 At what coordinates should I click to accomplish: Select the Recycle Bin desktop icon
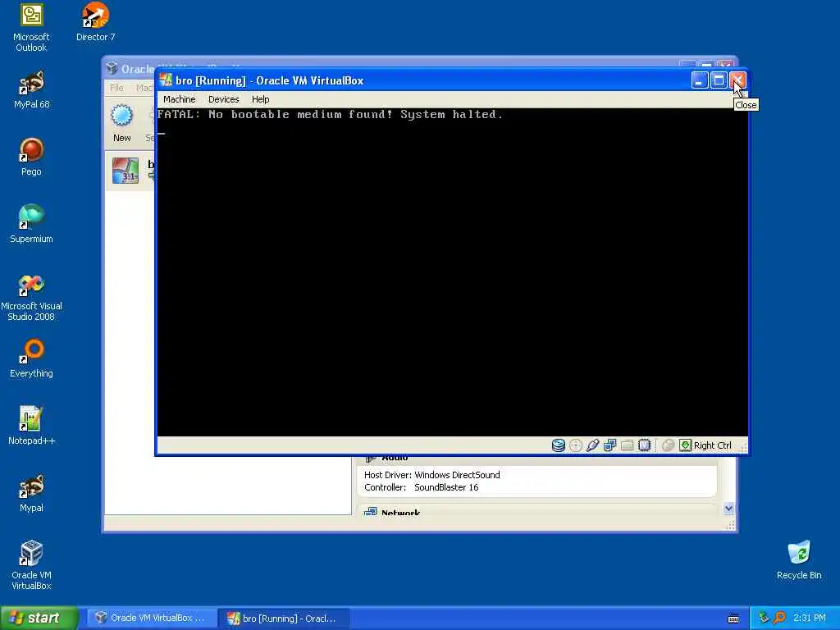(799, 561)
